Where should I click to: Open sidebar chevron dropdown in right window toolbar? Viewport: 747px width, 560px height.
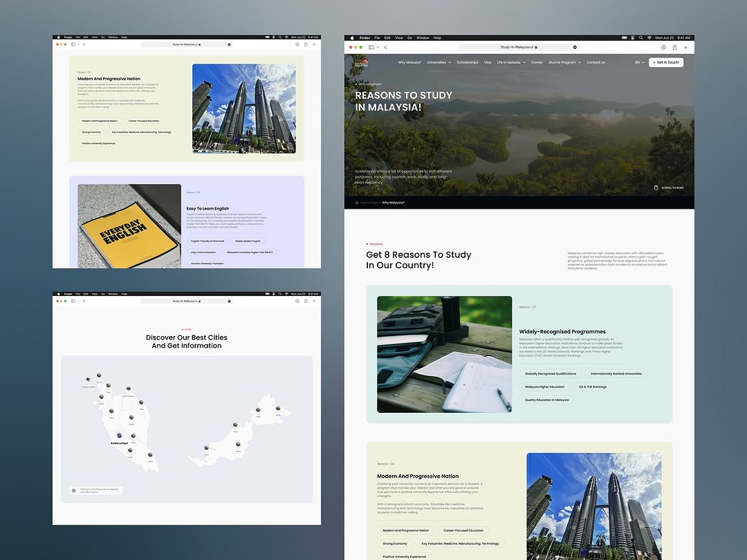[x=378, y=47]
